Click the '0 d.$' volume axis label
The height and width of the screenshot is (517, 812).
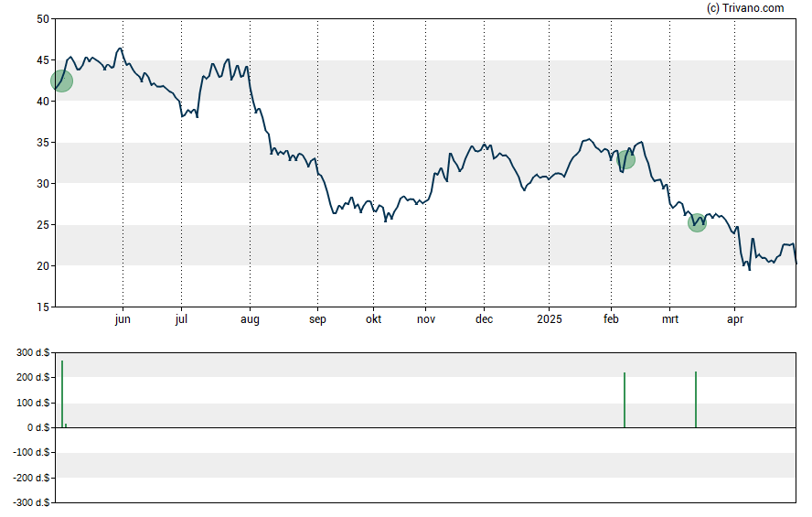click(38, 427)
